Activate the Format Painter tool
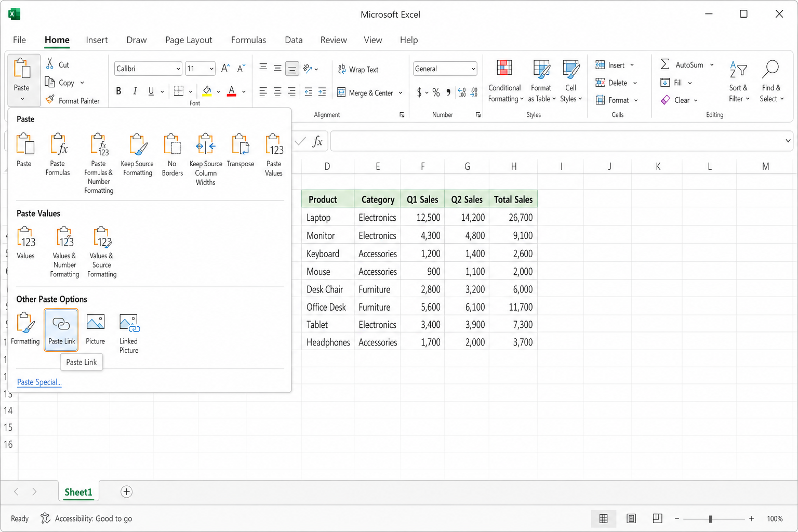The image size is (798, 532). 73,100
